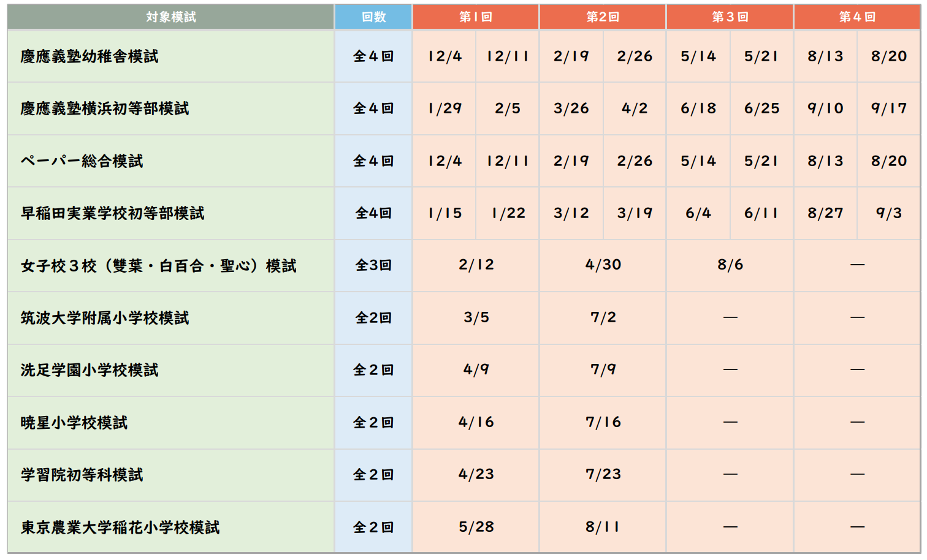
Task: Select 12/11 in the ペーパー総合模試 row
Action: [x=508, y=161]
